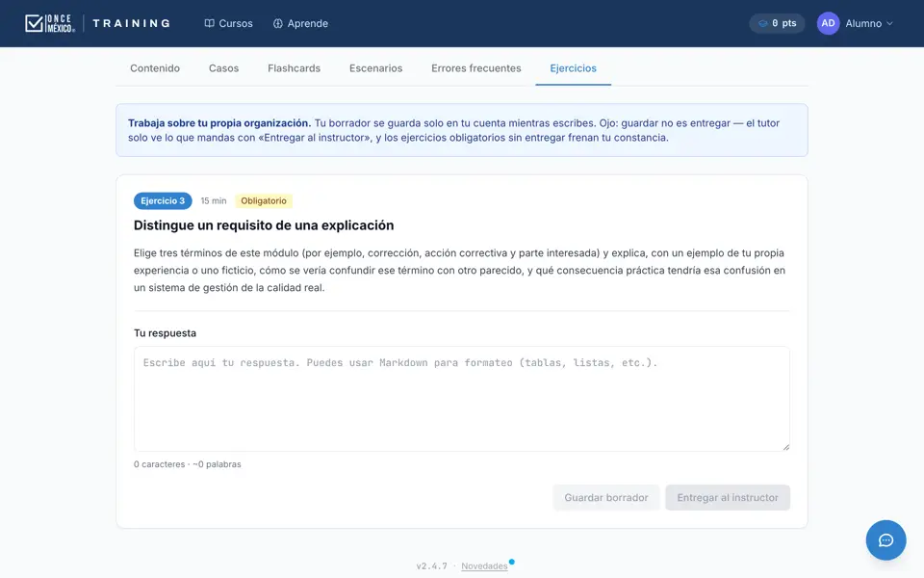Viewport: 924px width, 578px height.
Task: Click the Tu respuesta label
Action: pos(165,333)
